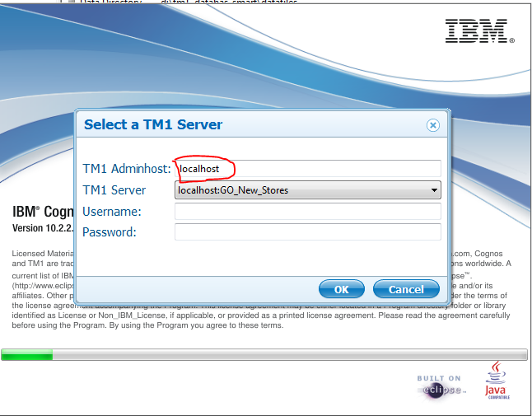This screenshot has height=416, width=532.
Task: Click the TM1 Adminhost label
Action: pos(127,169)
